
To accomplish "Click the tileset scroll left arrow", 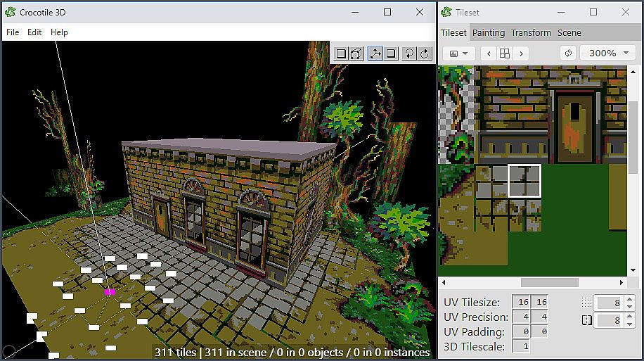I will coord(444,282).
